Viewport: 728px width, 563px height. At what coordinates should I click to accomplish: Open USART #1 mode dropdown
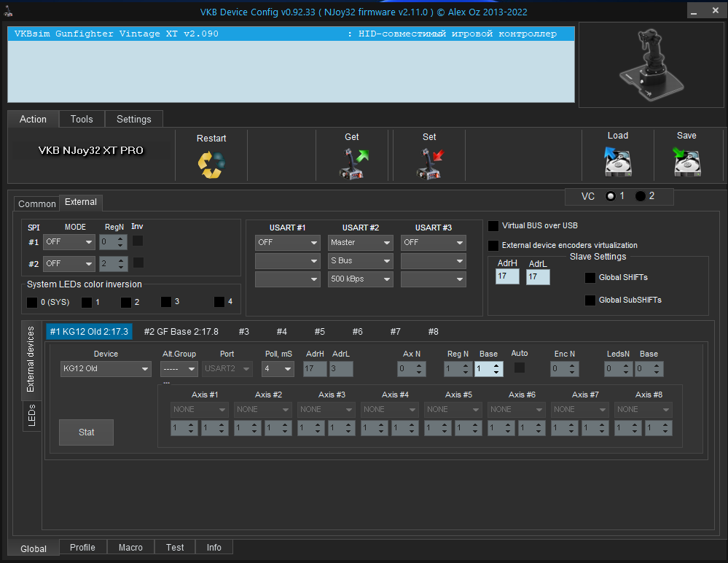click(x=287, y=242)
